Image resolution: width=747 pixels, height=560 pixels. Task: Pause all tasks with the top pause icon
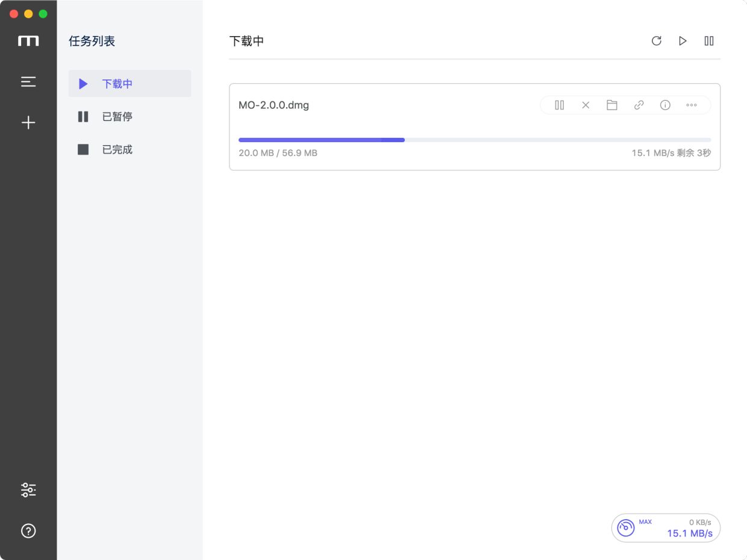709,41
